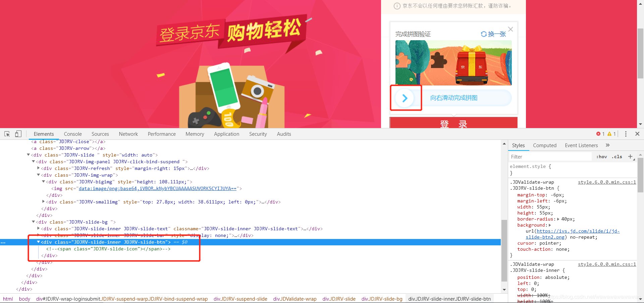Expand the JDJRV-refresh div node

[38, 168]
